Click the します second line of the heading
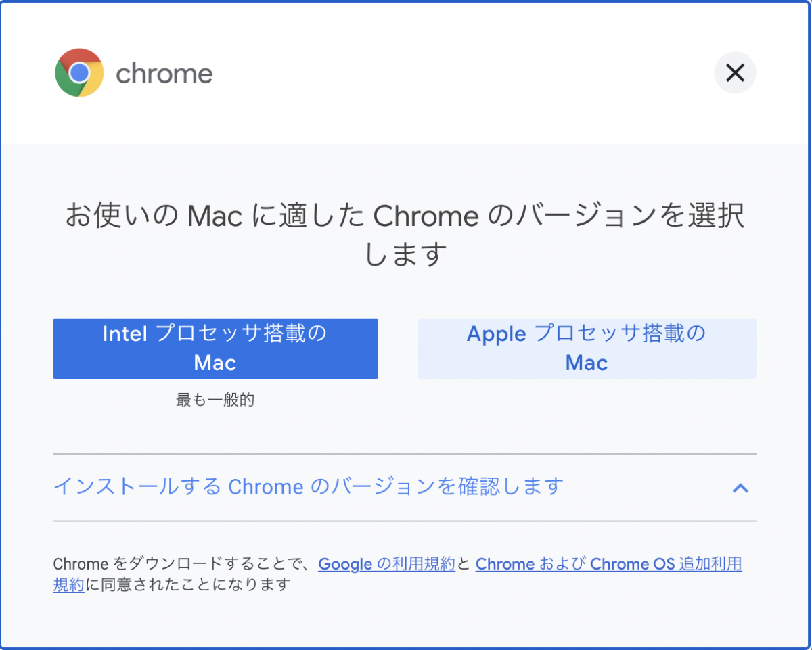This screenshot has width=812, height=650. click(405, 256)
